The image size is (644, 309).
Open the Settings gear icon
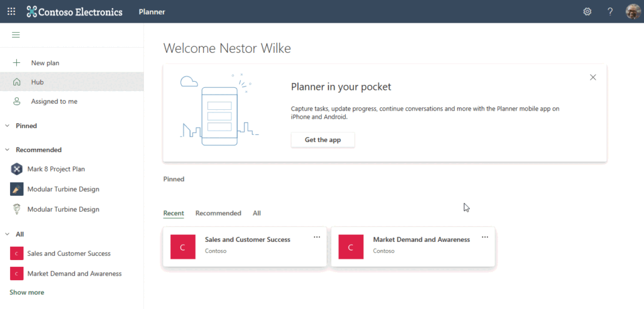pos(587,11)
